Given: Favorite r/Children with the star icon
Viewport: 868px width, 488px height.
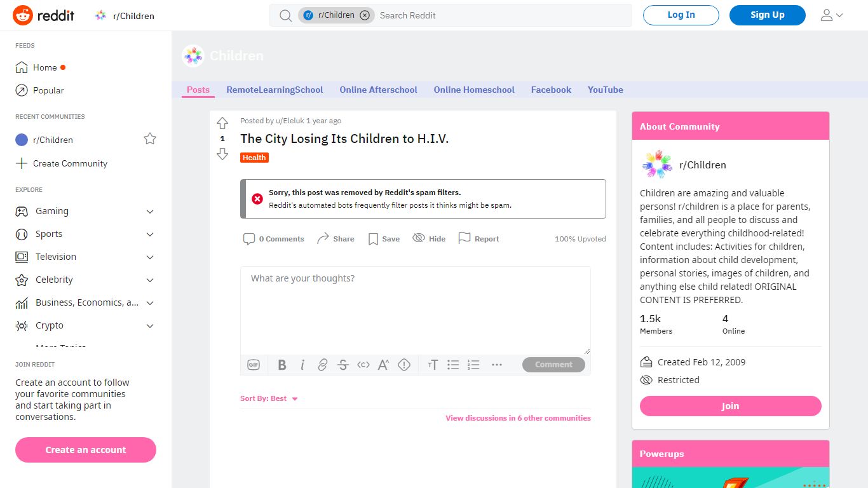Looking at the screenshot, I should coord(150,139).
